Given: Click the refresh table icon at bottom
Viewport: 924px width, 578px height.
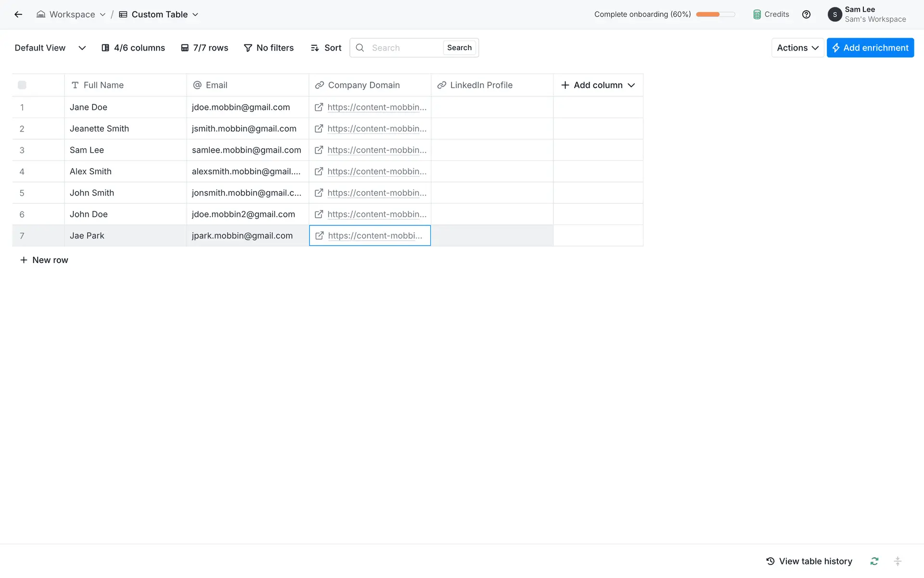Looking at the screenshot, I should [x=874, y=561].
